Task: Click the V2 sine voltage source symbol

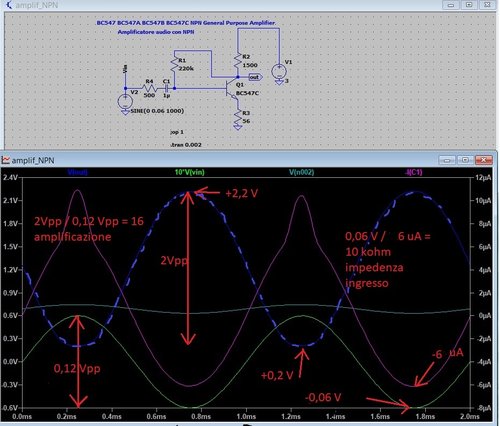Action: [x=125, y=101]
